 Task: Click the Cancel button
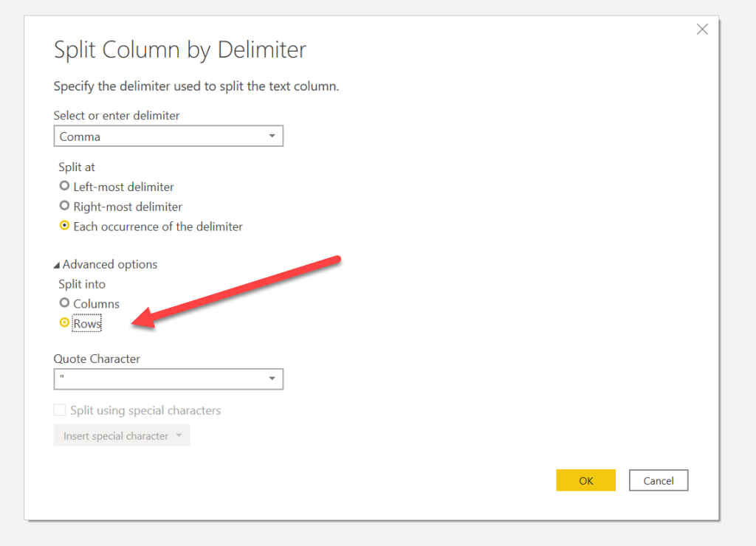tap(658, 480)
